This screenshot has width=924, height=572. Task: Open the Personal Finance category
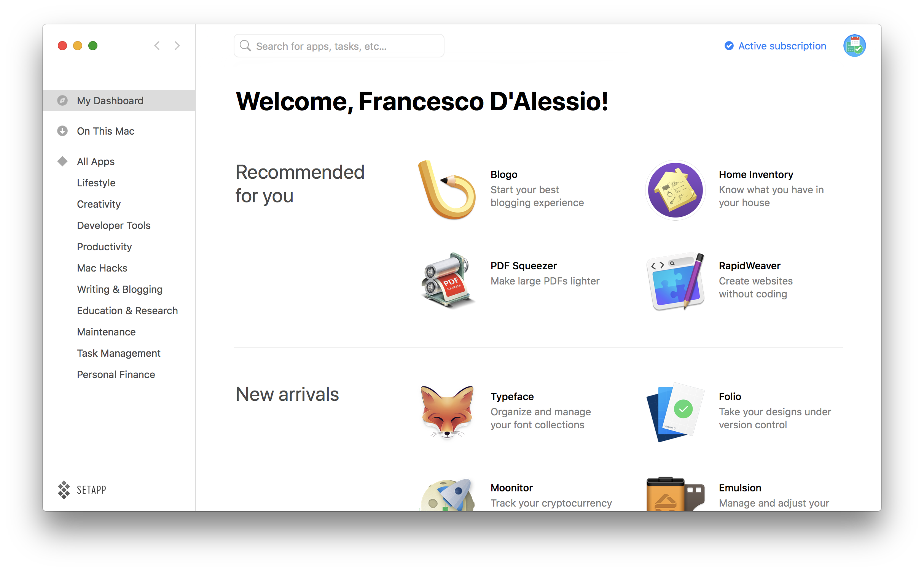coord(116,375)
